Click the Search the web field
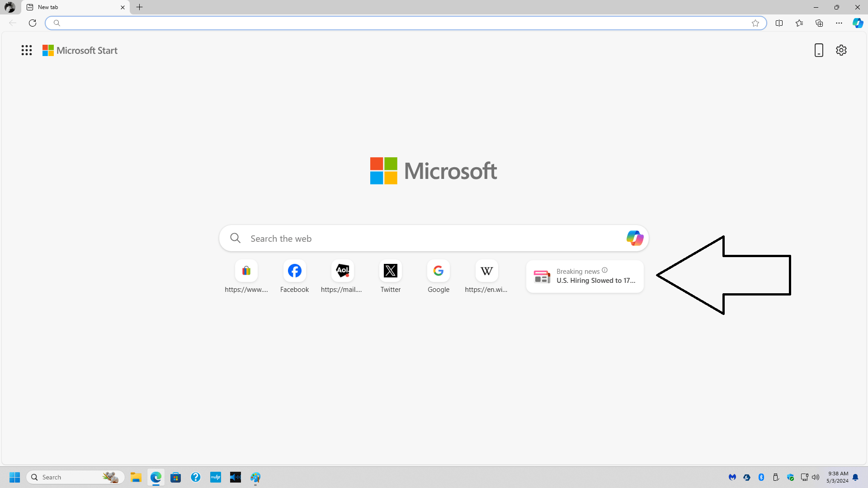Screen dimensions: 868x488 coord(425,239)
